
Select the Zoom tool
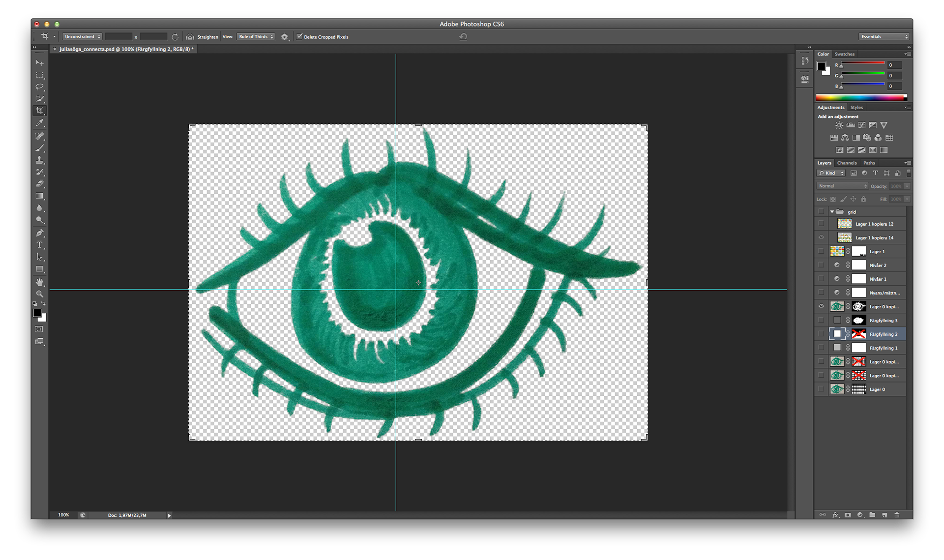click(x=40, y=294)
